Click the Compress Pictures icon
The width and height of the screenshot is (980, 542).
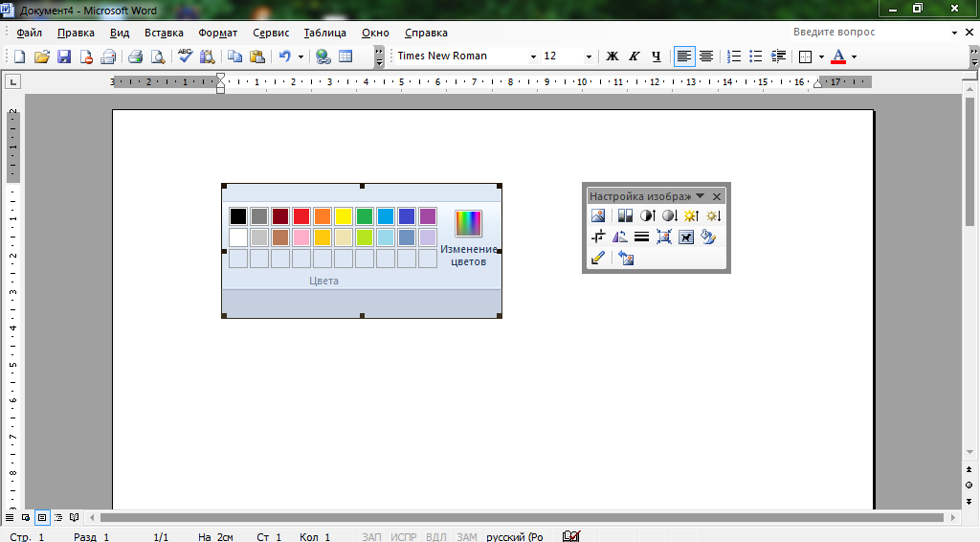pos(664,237)
